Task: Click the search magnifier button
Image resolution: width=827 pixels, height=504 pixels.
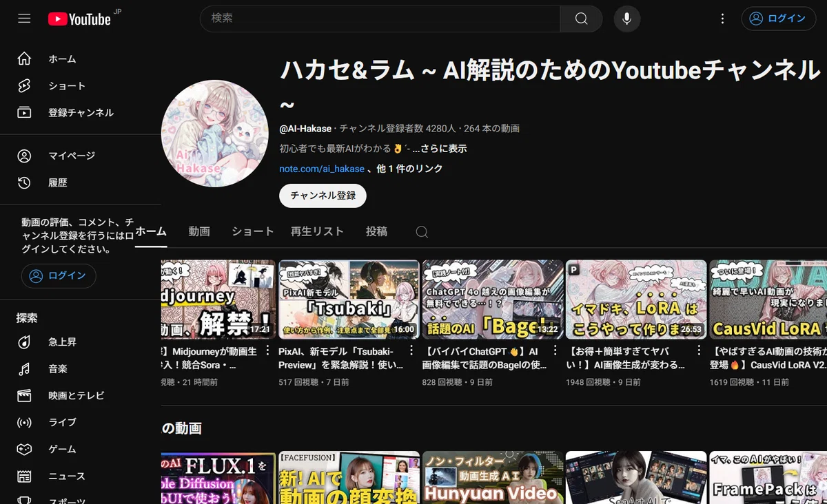Action: pyautogui.click(x=581, y=19)
